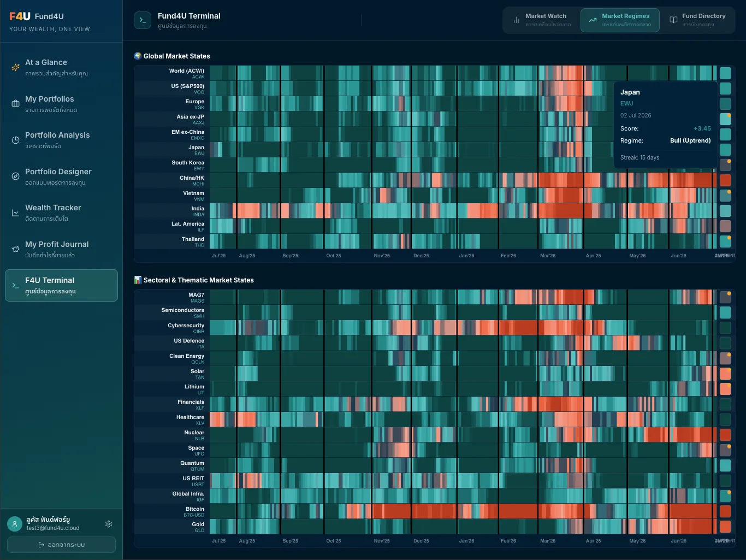Click Wealth Tracker line chart icon
Viewport: 746px width, 560px height.
pos(15,213)
